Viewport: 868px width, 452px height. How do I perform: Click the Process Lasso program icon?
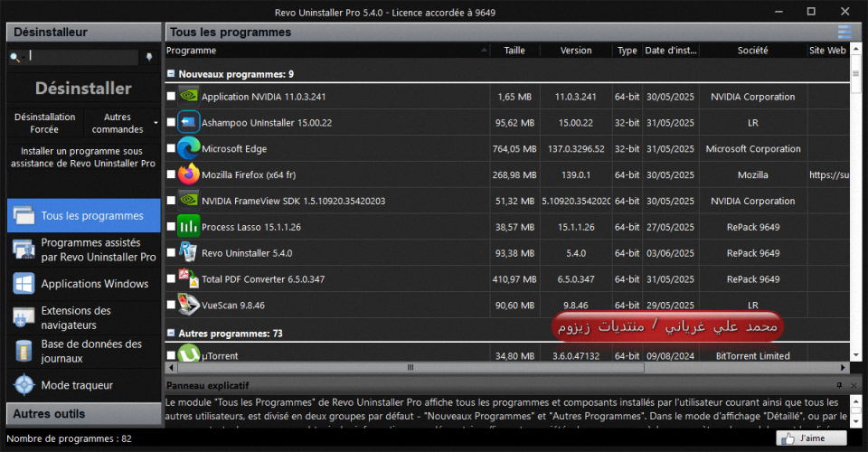189,226
